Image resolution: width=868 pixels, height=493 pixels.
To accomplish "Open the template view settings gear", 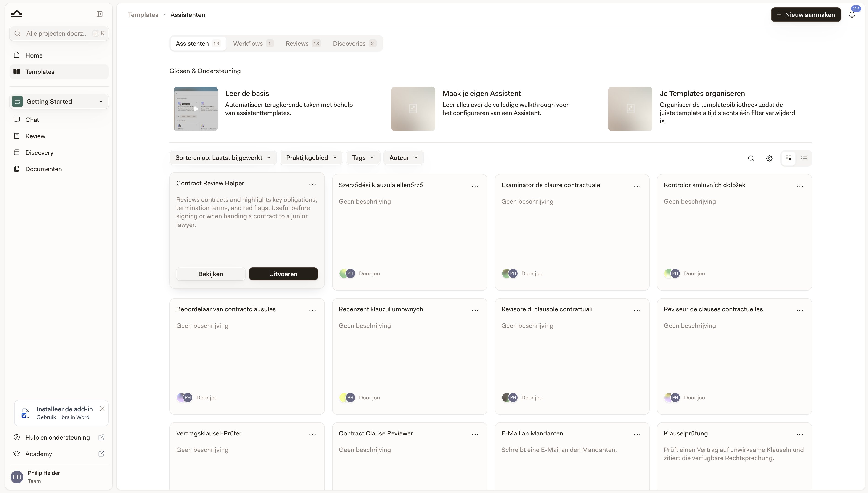I will 769,158.
